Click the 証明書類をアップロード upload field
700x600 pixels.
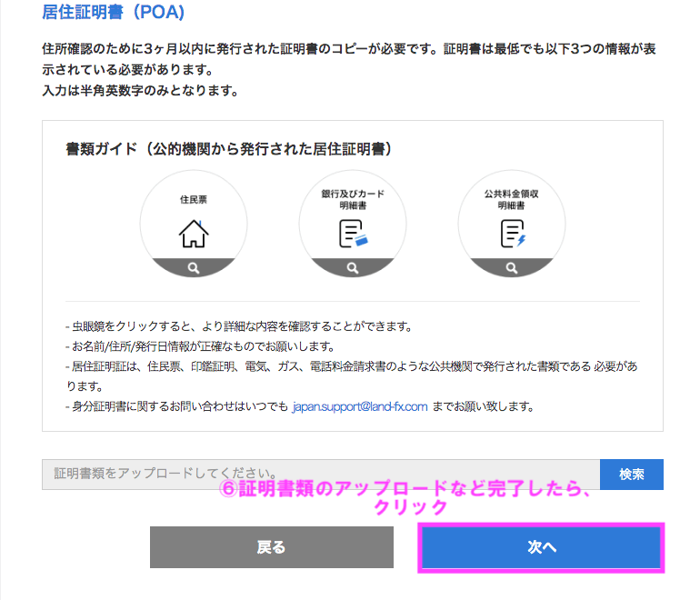321,475
